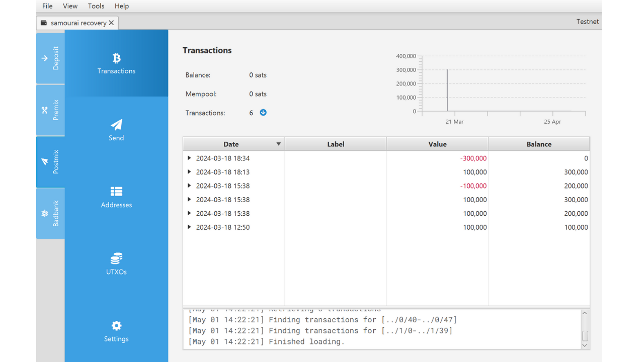Close the samourai recovery wallet tab
The image size is (644, 362).
coord(111,23)
